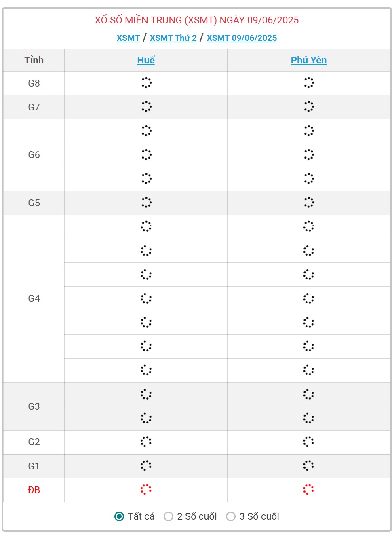This screenshot has height=537, width=392.
Task: Click the Huế G1 loading spinner
Action: tap(146, 465)
